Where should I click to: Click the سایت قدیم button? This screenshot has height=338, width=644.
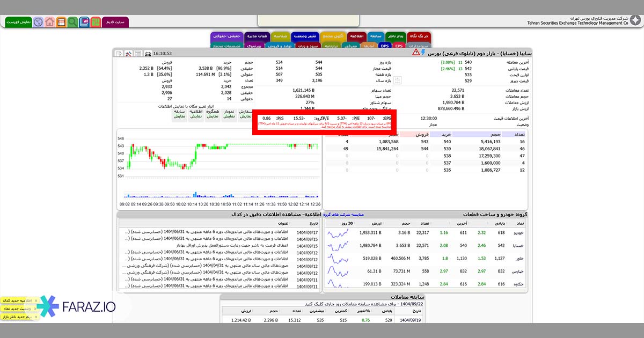click(115, 22)
